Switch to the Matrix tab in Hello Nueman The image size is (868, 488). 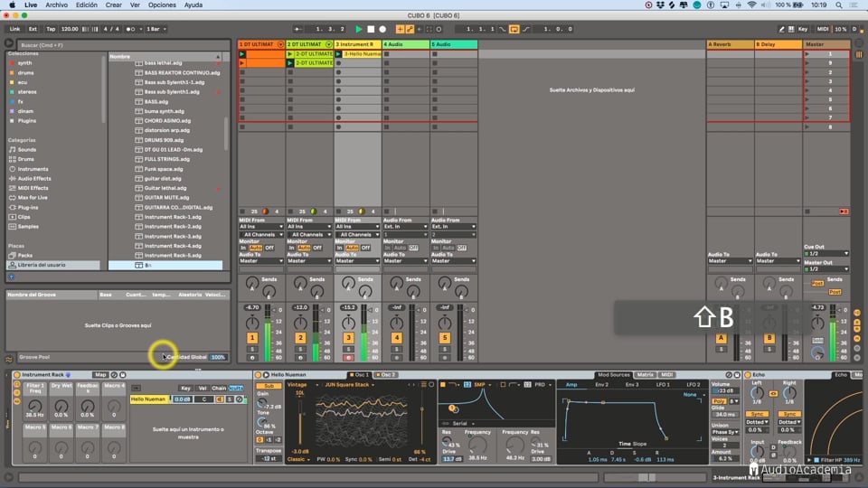point(645,374)
